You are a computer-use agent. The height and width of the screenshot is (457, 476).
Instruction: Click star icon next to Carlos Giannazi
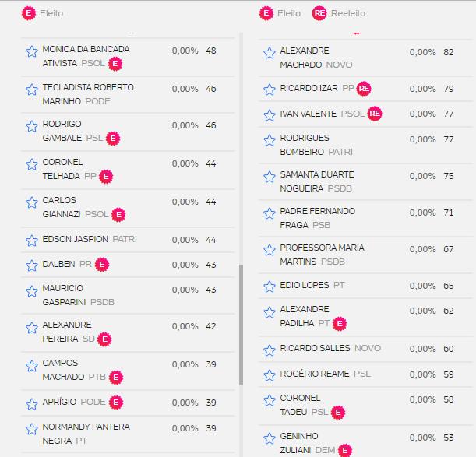pos(32,202)
